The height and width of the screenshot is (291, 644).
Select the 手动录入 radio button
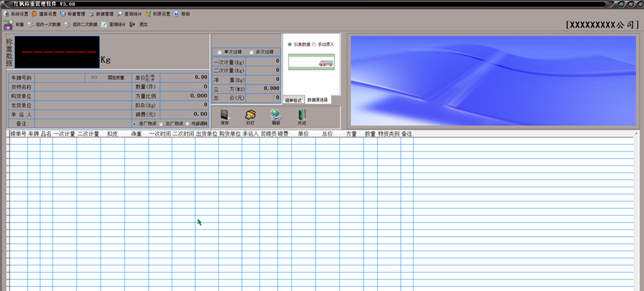(x=314, y=45)
